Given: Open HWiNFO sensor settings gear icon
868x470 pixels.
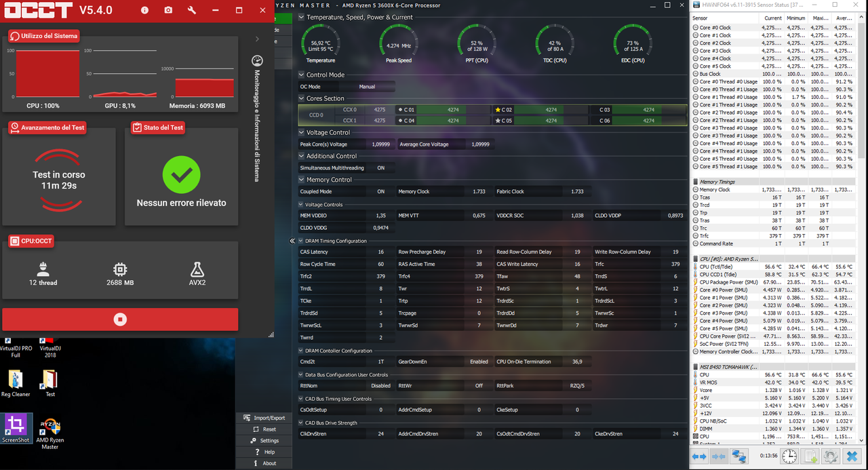Looking at the screenshot, I should (x=831, y=456).
